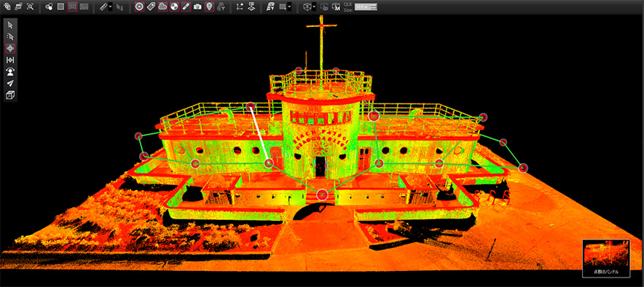The height and width of the screenshot is (287, 644).
Task: Click the QLB Size stepper arrows
Action: [x=374, y=7]
